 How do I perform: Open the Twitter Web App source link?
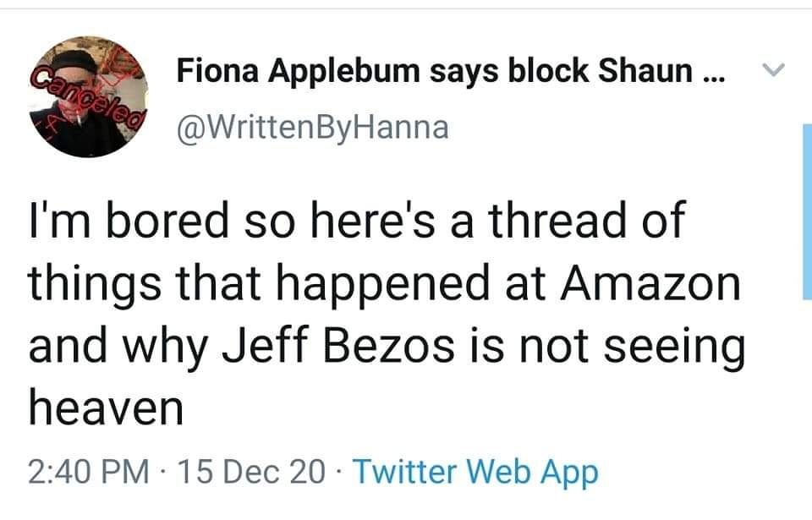[474, 471]
